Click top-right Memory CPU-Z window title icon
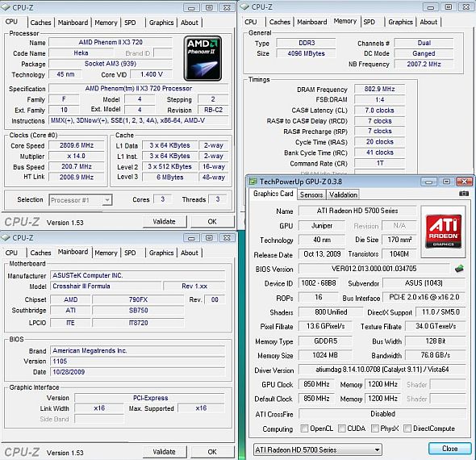Image resolution: width=476 pixels, height=460 pixels. (x=245, y=7)
